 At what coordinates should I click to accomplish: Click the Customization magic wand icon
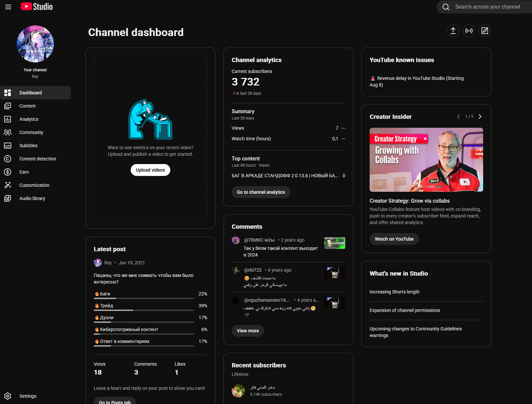(8, 185)
